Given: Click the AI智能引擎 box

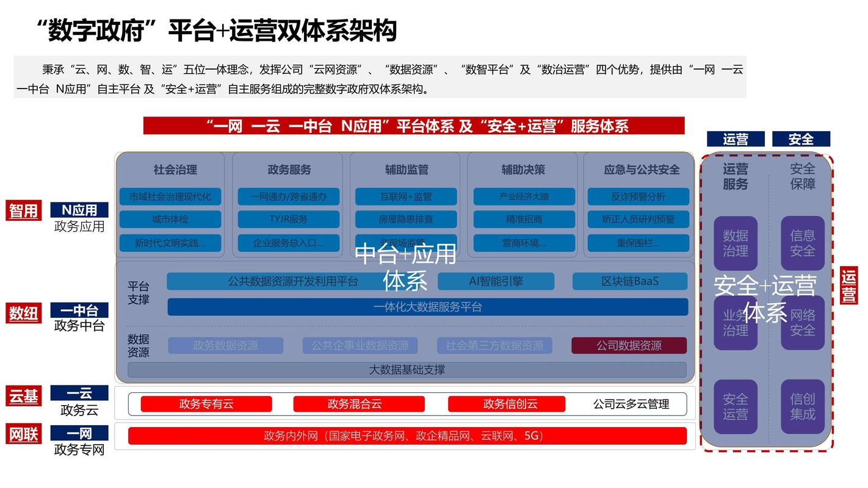Looking at the screenshot, I should pos(496,281).
